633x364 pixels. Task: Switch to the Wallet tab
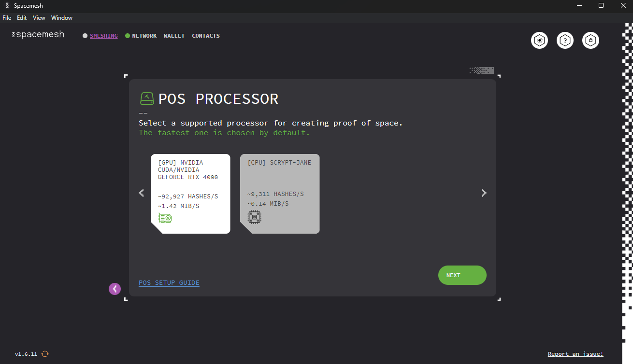[174, 36]
